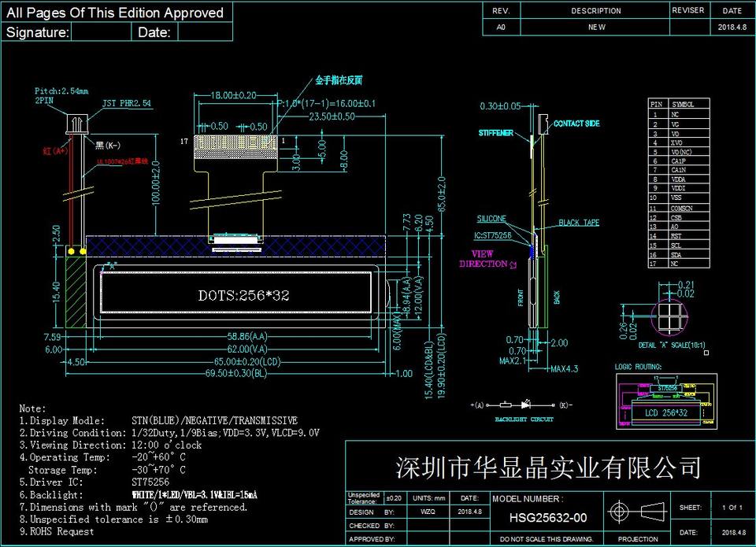Image resolution: width=756 pixels, height=547 pixels.
Task: Select "All Pages Of This Edition Approved" text
Action: 115,13
